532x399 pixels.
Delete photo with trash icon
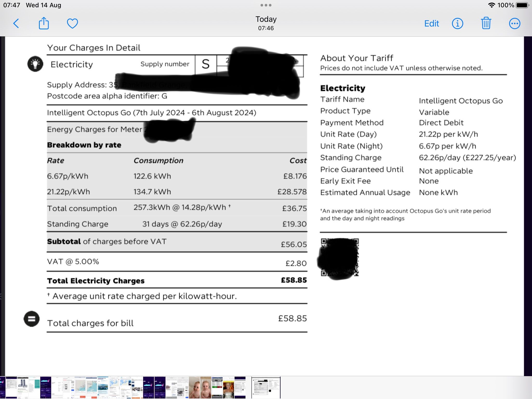[x=486, y=24]
